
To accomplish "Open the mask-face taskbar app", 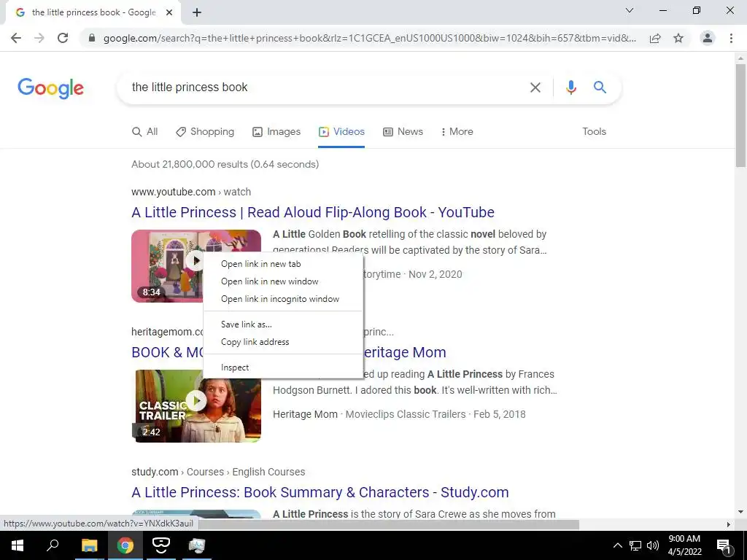I will (x=161, y=545).
